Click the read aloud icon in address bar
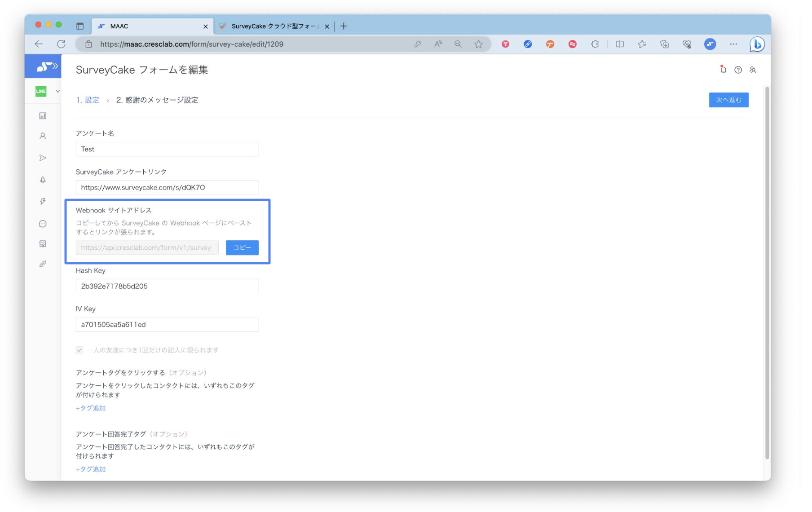 (438, 44)
